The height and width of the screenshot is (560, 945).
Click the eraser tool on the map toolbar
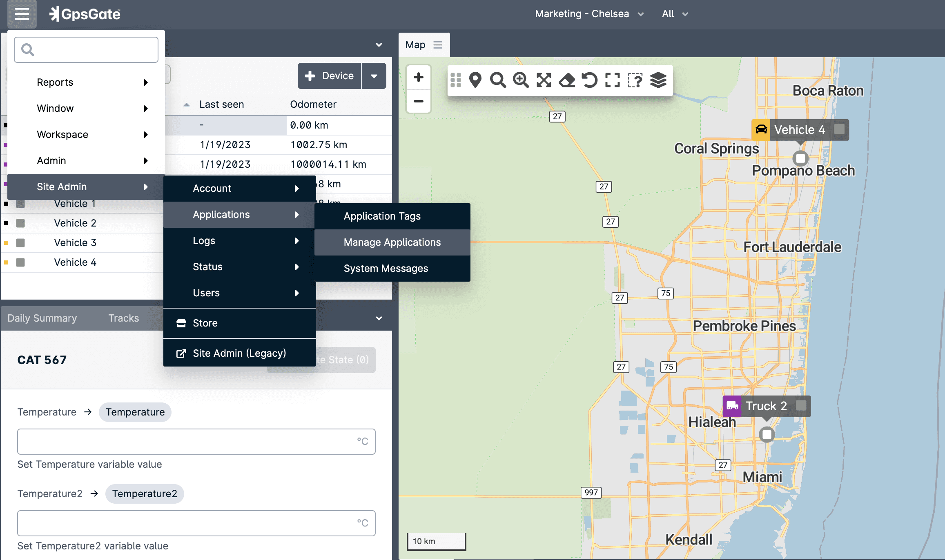pyautogui.click(x=567, y=80)
